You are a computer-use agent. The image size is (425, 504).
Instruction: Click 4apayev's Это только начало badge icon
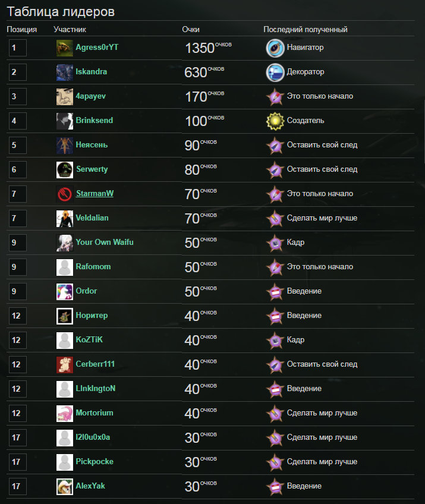[275, 96]
